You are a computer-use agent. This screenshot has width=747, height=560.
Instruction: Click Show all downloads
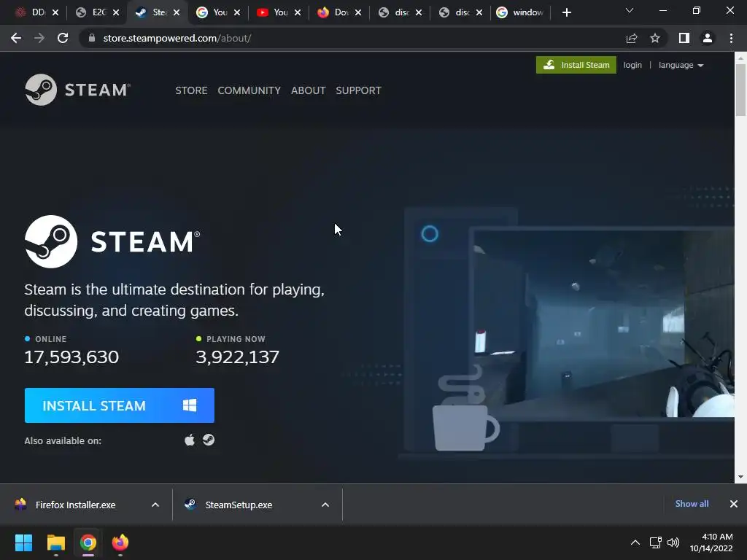click(692, 504)
